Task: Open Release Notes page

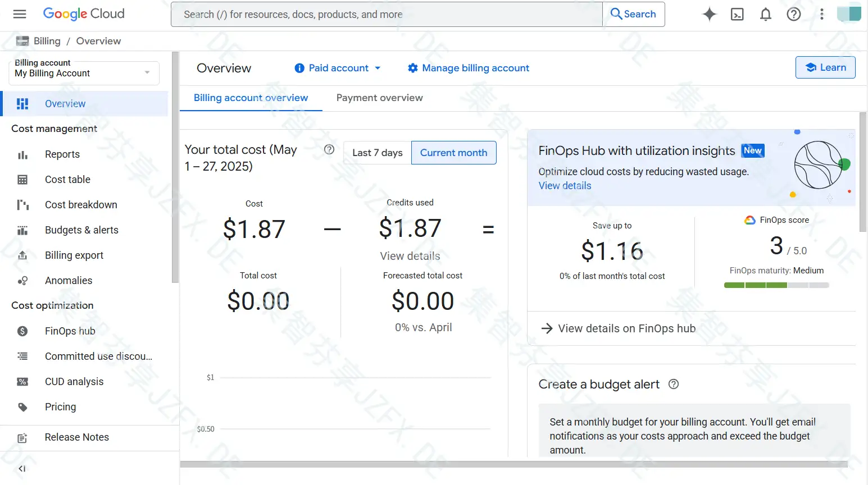Action: tap(77, 437)
